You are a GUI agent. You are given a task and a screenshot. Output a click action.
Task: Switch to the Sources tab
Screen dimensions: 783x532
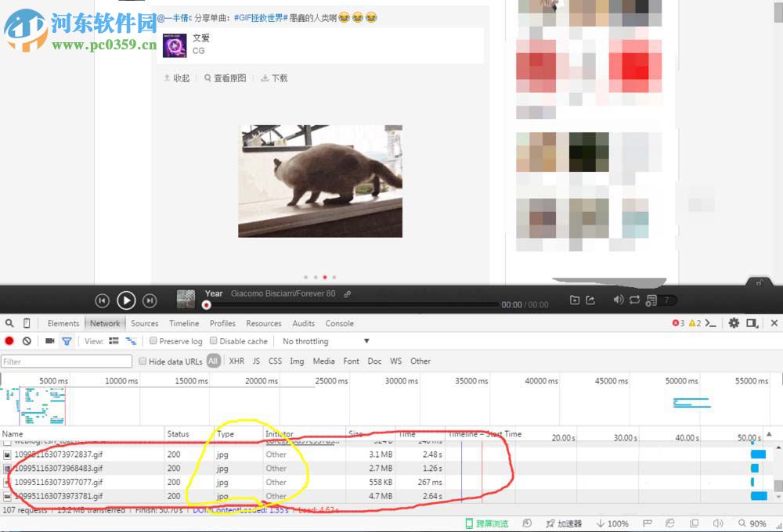click(x=144, y=323)
